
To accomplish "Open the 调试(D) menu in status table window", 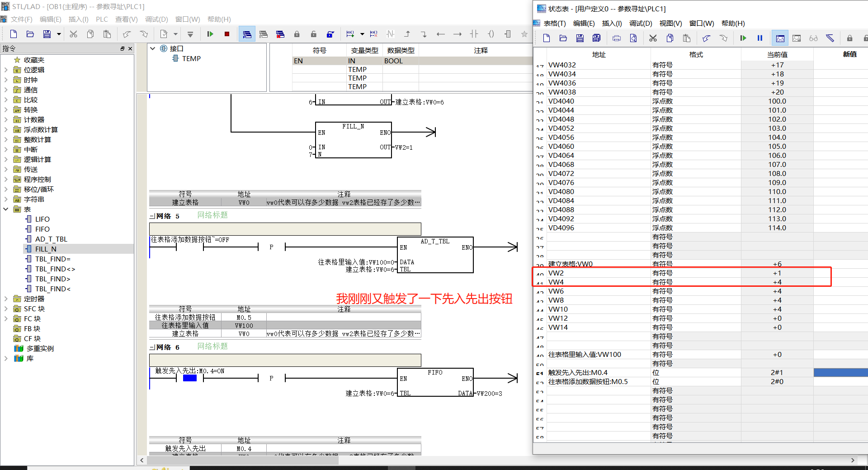I will point(641,23).
